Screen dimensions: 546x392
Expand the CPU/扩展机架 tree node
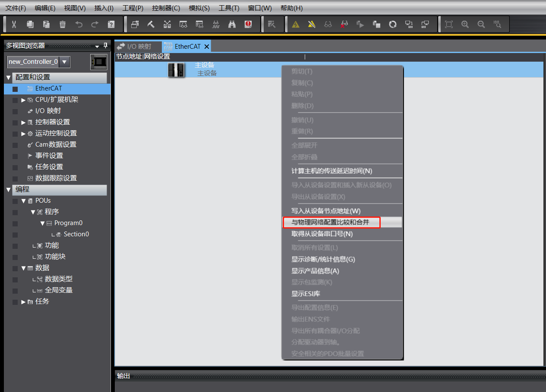click(23, 100)
